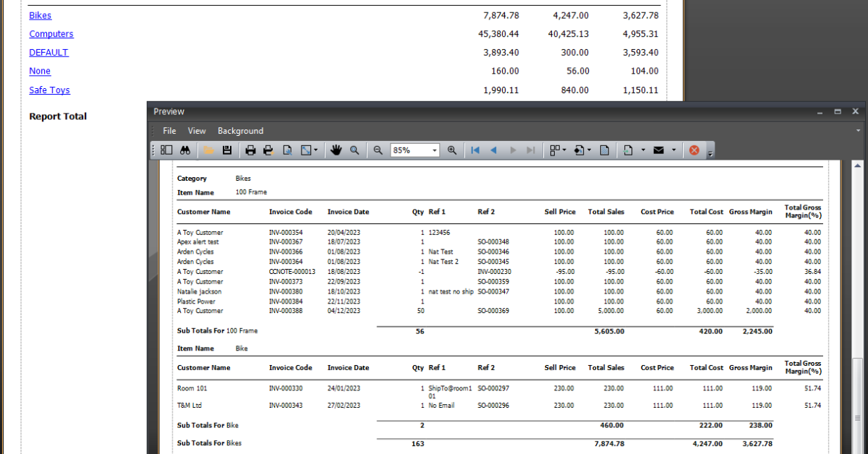The width and height of the screenshot is (868, 454).
Task: Click the Print icon
Action: (250, 150)
